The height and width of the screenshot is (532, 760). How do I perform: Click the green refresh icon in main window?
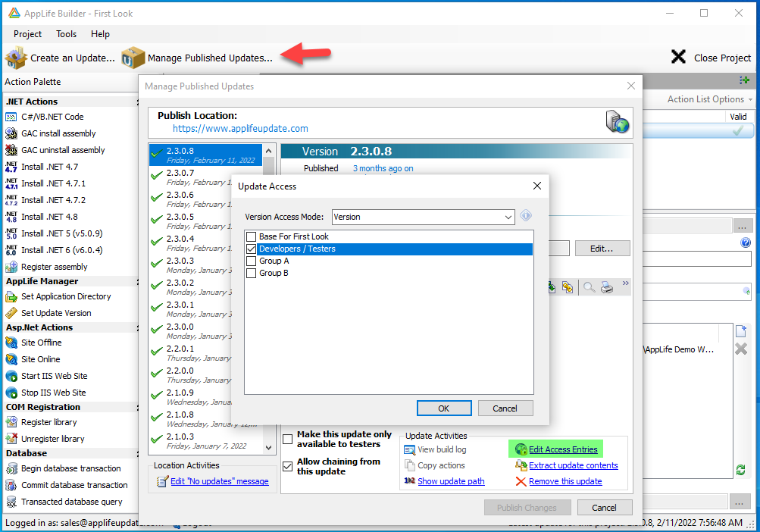740,469
